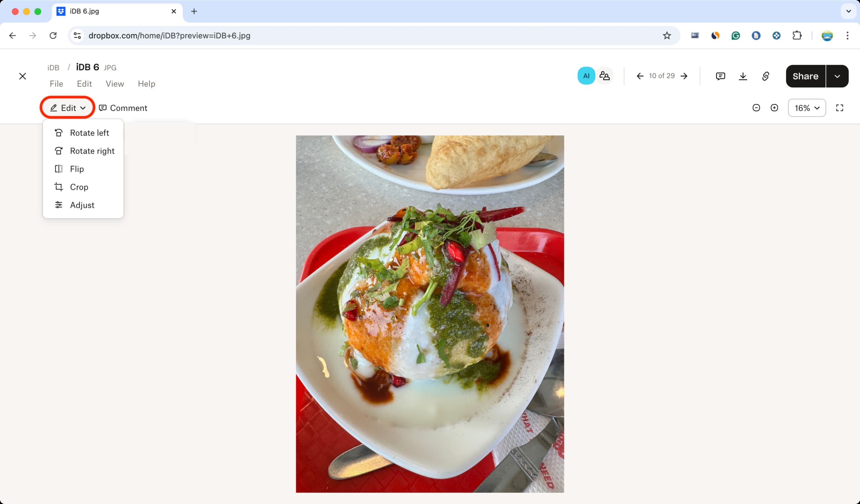Click the zoom out minus icon
The image size is (860, 504).
(755, 108)
